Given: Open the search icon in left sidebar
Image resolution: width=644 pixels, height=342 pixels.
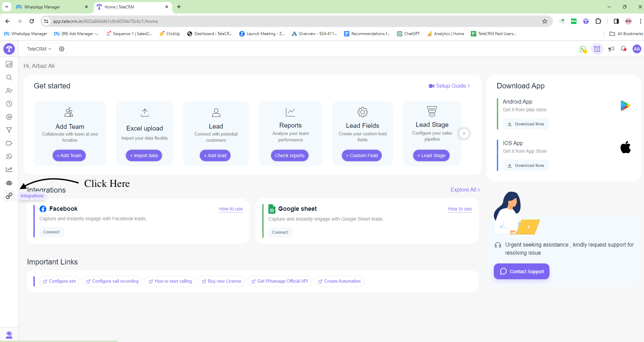Looking at the screenshot, I should (x=9, y=77).
